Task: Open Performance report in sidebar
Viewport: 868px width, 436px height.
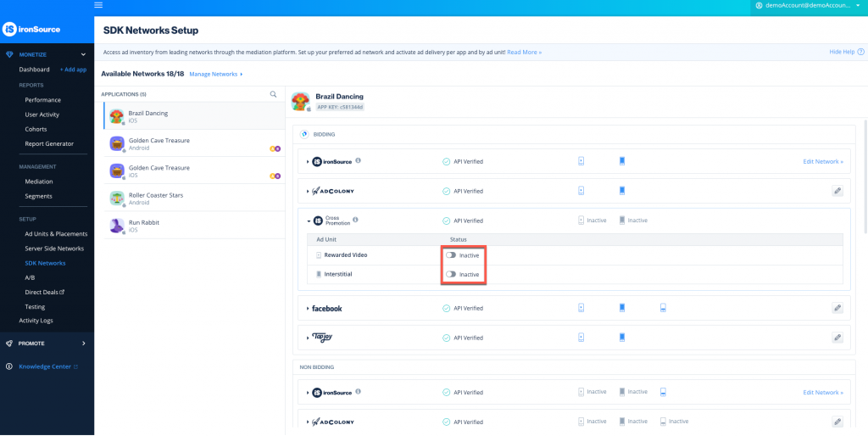Action: tap(42, 100)
